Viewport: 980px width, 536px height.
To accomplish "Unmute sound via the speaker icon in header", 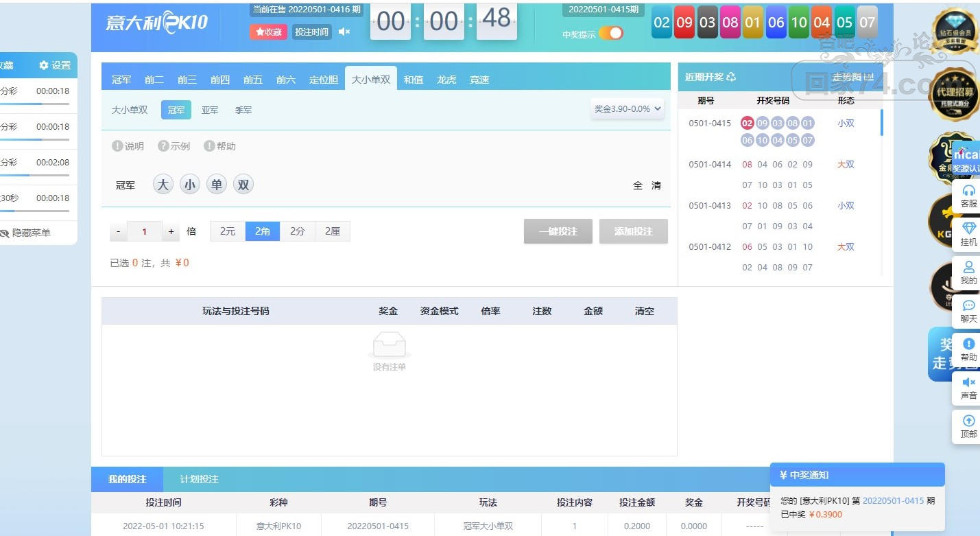I will pyautogui.click(x=344, y=32).
